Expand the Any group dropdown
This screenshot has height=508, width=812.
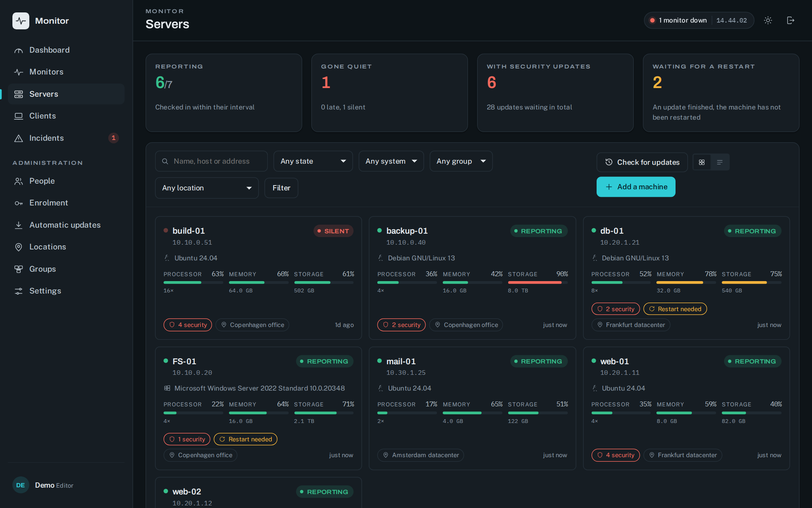[x=461, y=161]
